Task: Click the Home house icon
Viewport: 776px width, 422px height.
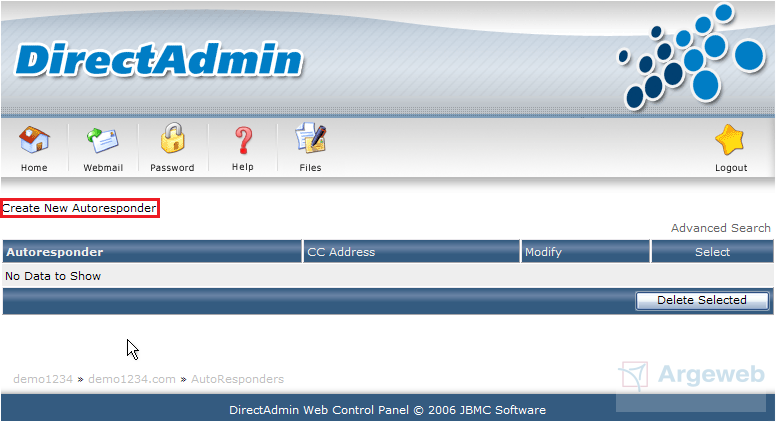Action: click(x=34, y=140)
